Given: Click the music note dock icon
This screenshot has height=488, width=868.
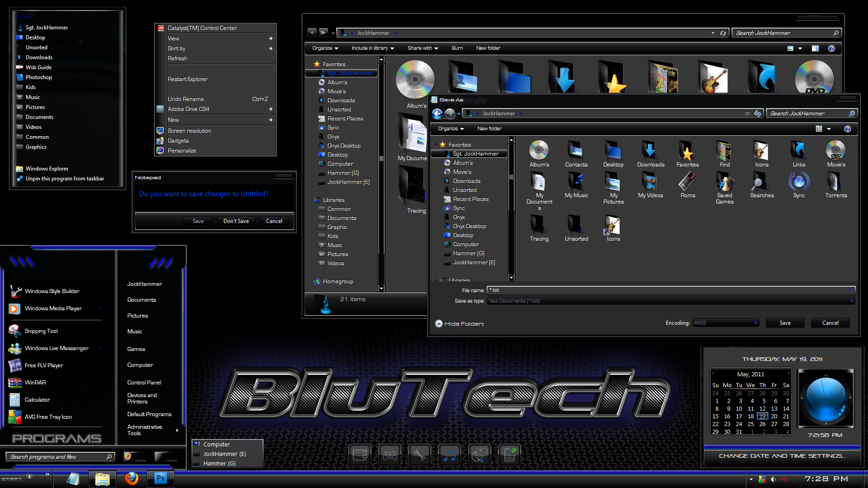Looking at the screenshot, I should coord(450,455).
